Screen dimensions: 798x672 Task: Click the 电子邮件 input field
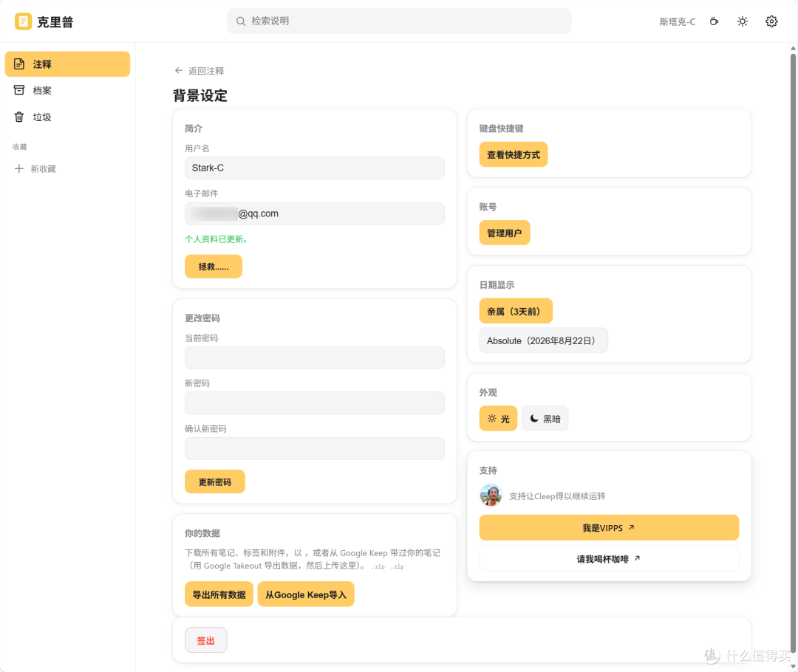point(315,213)
